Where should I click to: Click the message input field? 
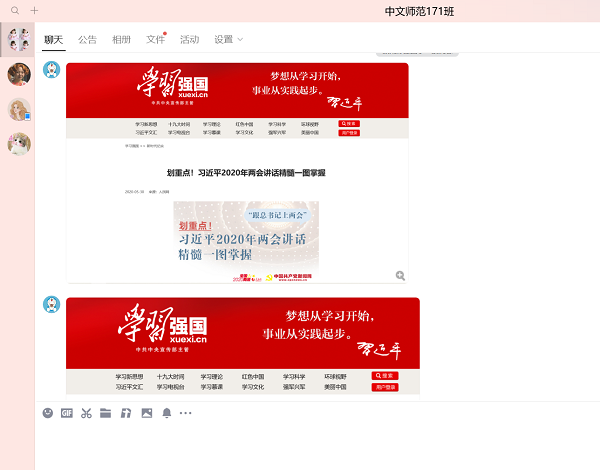tap(318, 446)
